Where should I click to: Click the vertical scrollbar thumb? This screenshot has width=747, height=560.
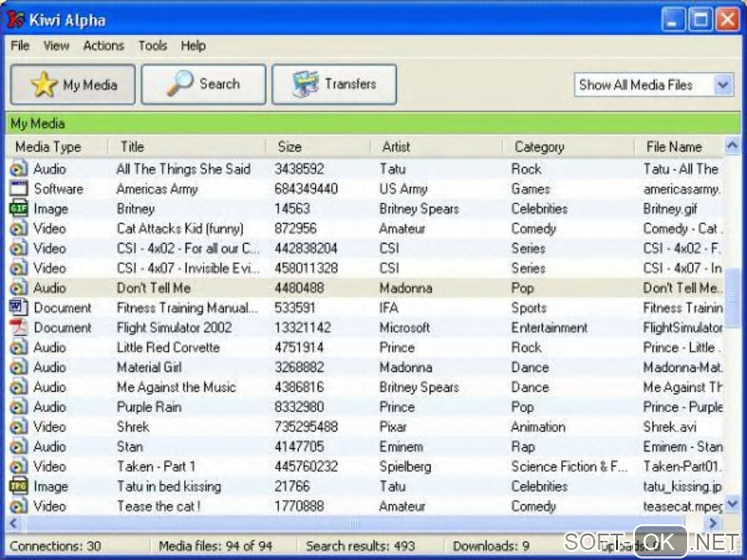(732, 298)
